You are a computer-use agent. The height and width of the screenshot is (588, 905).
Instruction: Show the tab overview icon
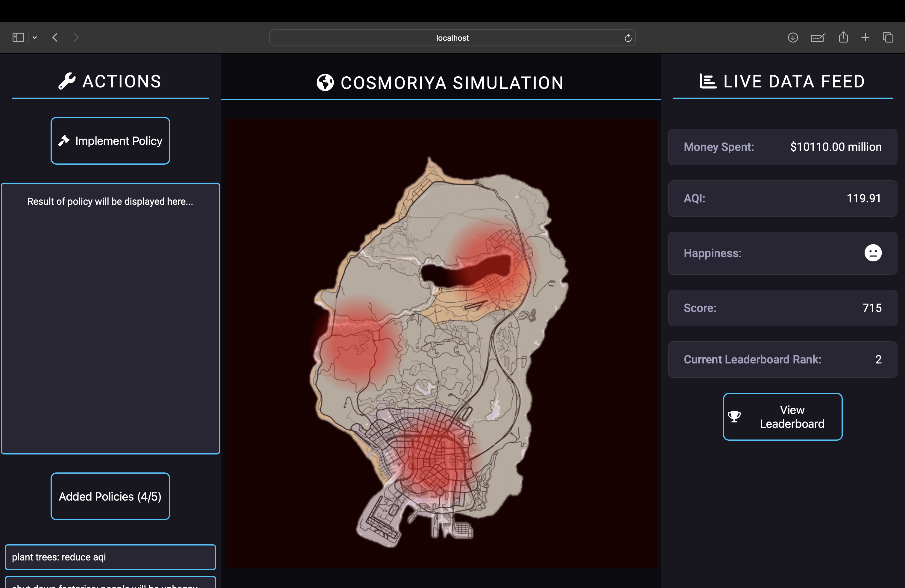888,37
